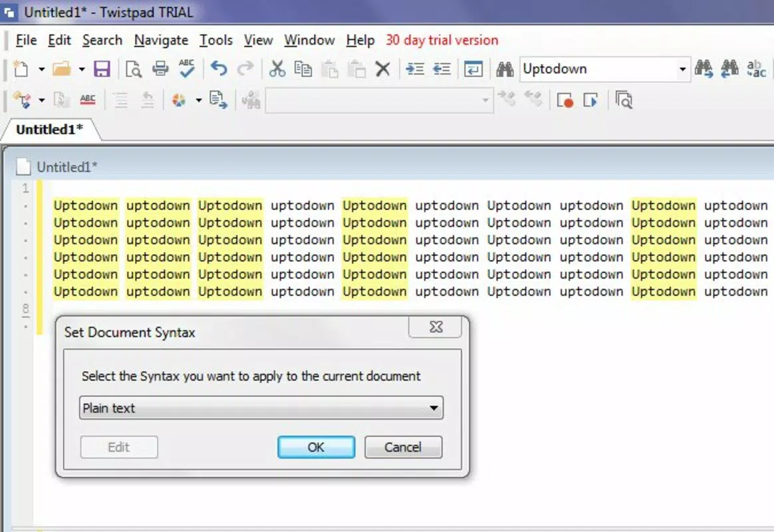Click the find in files magnifier icon
Image resolution: width=774 pixels, height=532 pixels.
624,100
